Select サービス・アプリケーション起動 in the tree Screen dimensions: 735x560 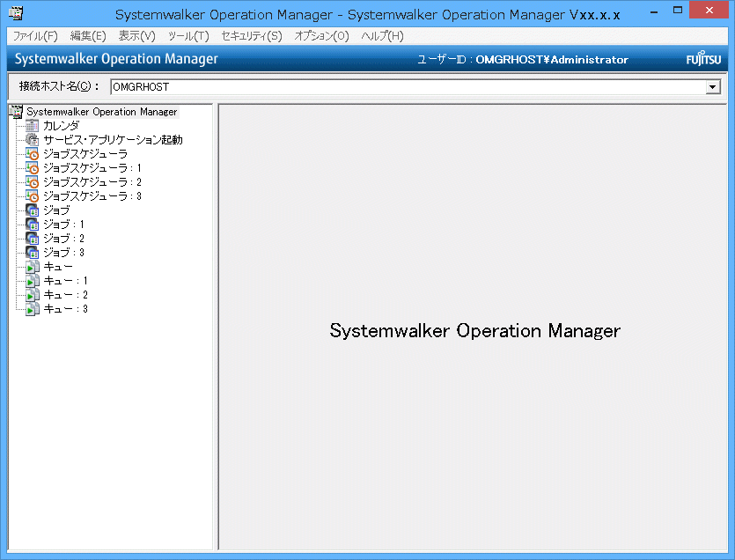click(113, 140)
